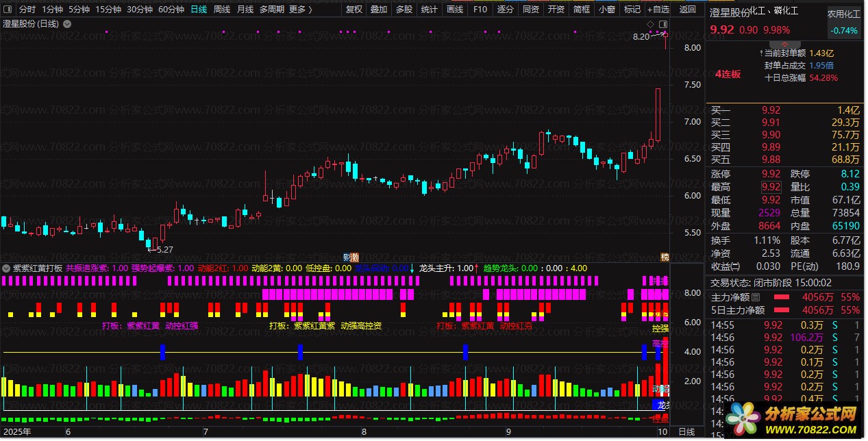This screenshot has width=868, height=441.
Task: Switch to 简框 simple frame
Action: [x=582, y=10]
